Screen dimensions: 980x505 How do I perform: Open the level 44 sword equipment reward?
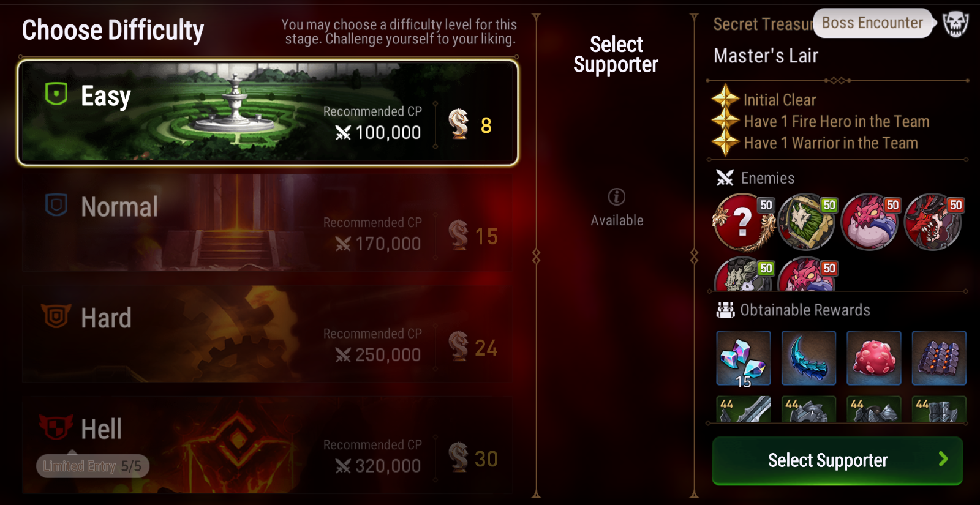(x=744, y=409)
